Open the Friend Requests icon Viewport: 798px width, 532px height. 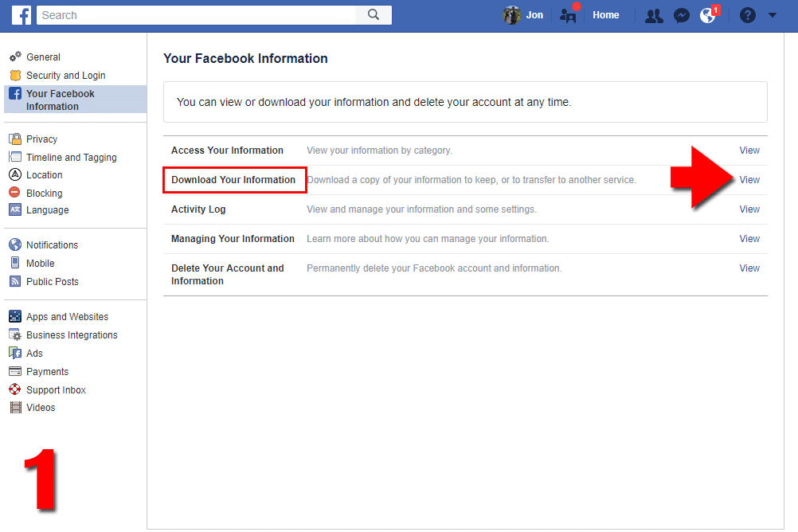click(x=654, y=15)
